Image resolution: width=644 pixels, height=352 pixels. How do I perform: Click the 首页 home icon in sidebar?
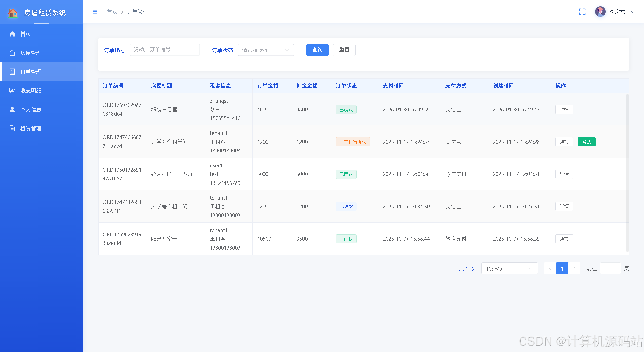pyautogui.click(x=12, y=34)
